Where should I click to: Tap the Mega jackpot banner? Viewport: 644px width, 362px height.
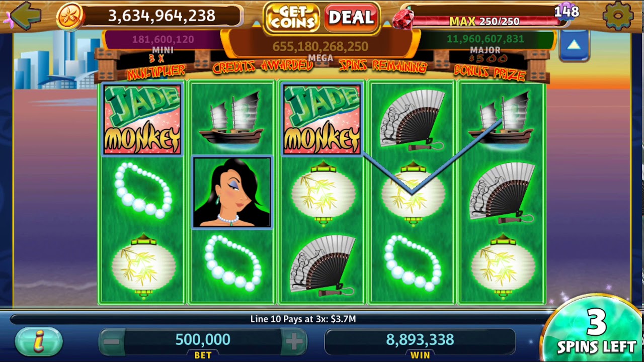320,47
